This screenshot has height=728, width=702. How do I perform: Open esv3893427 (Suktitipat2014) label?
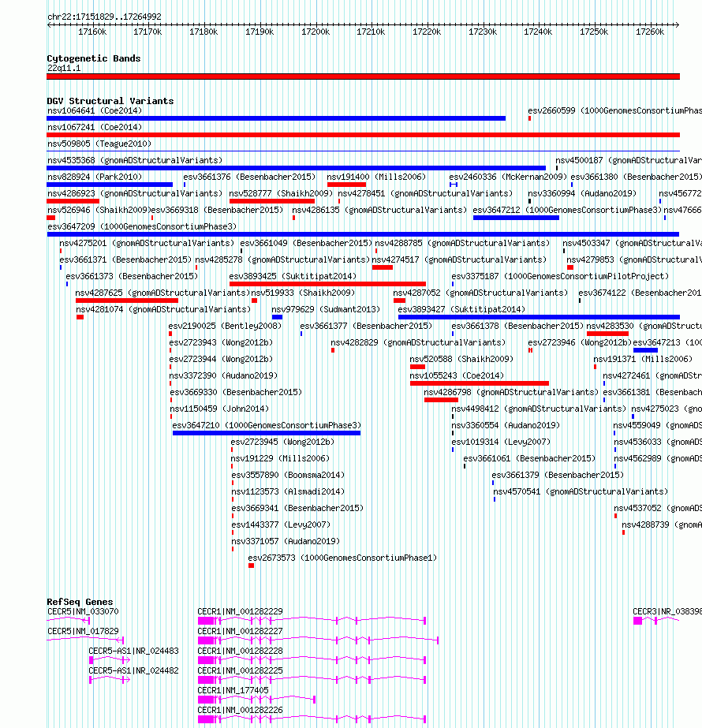click(x=461, y=310)
